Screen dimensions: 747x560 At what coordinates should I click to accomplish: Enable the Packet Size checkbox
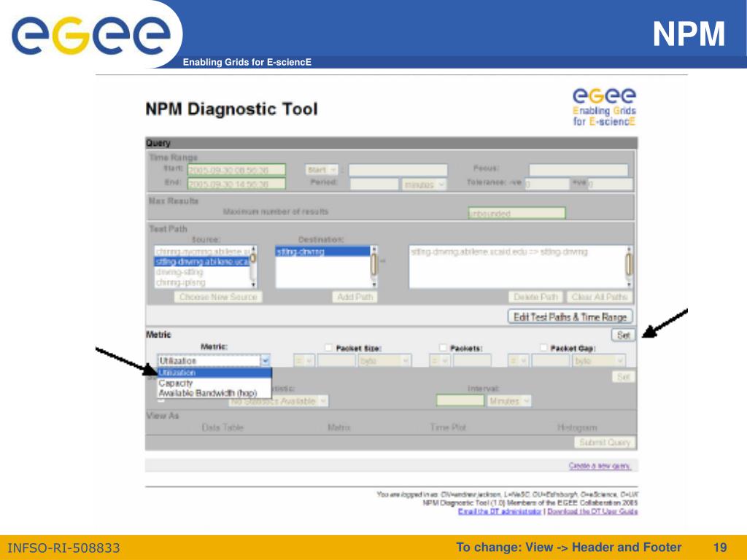point(328,348)
